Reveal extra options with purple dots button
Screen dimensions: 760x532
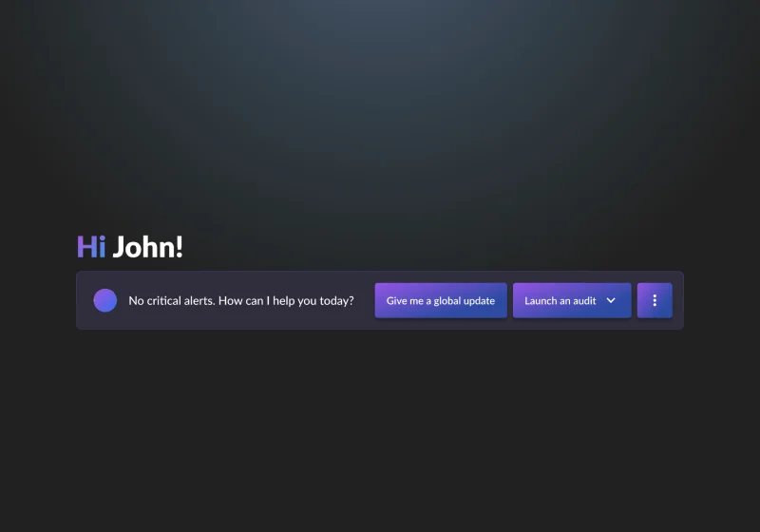pyautogui.click(x=655, y=300)
